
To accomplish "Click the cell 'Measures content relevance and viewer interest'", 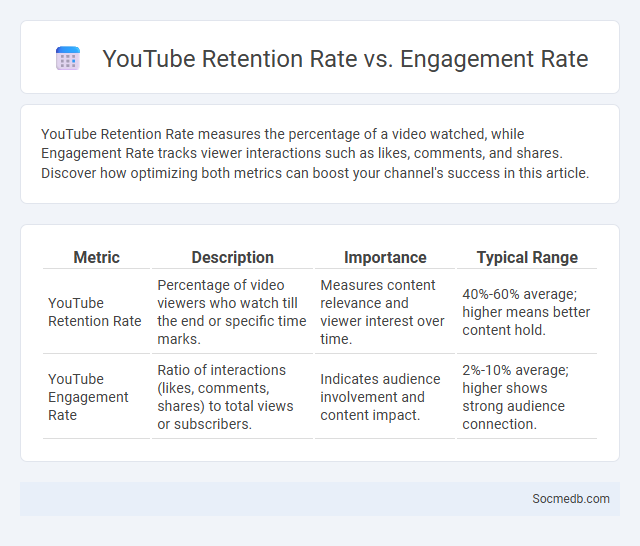I will pos(385,312).
